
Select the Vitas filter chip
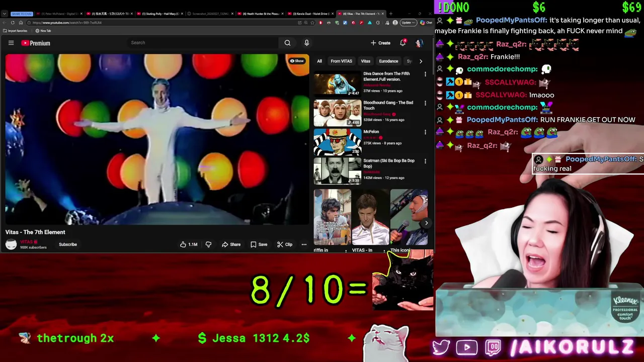click(x=365, y=61)
